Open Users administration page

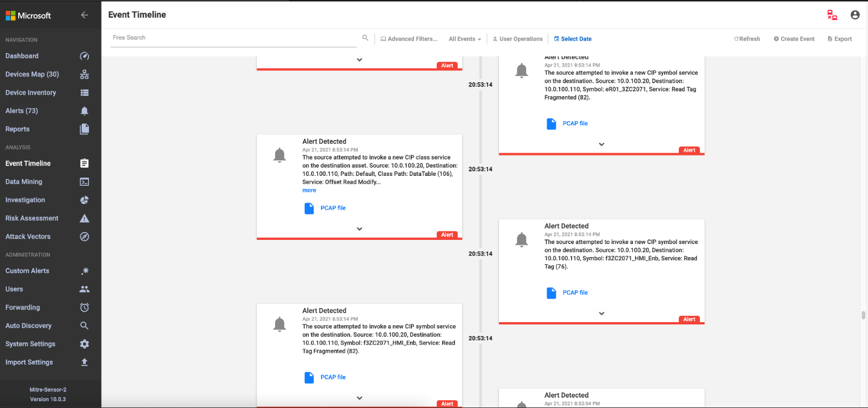(14, 289)
